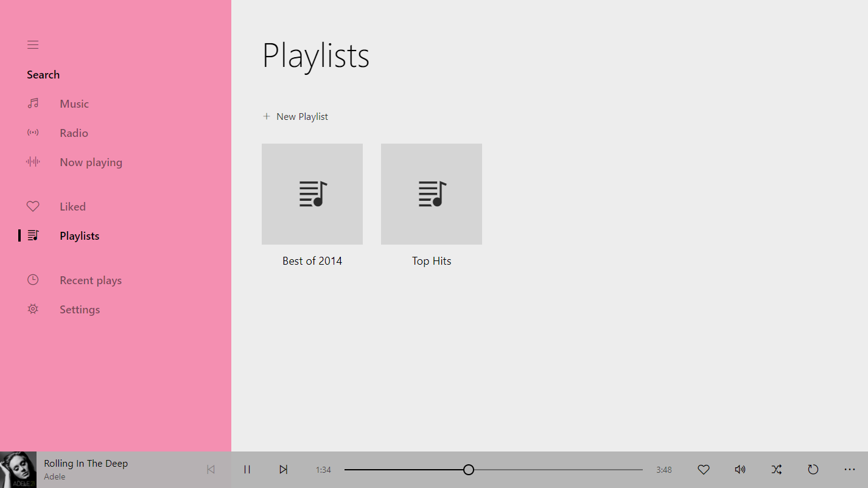Pause the currently playing track
The height and width of the screenshot is (488, 868).
[247, 469]
